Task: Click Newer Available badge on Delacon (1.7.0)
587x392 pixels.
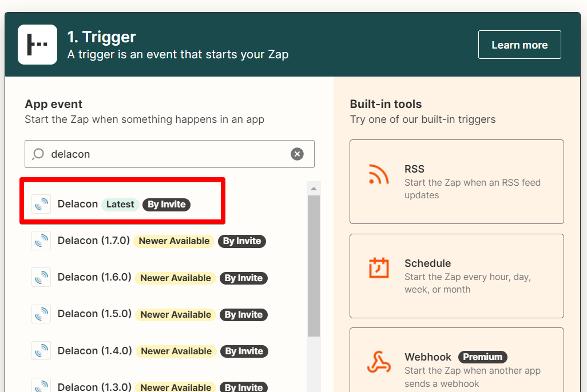Action: pos(174,241)
